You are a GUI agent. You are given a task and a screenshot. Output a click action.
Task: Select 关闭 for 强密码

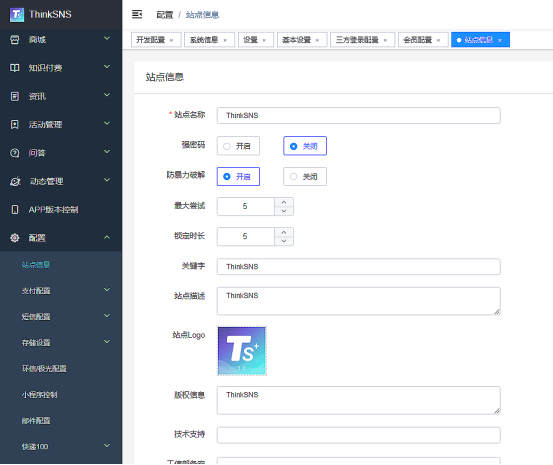click(305, 146)
